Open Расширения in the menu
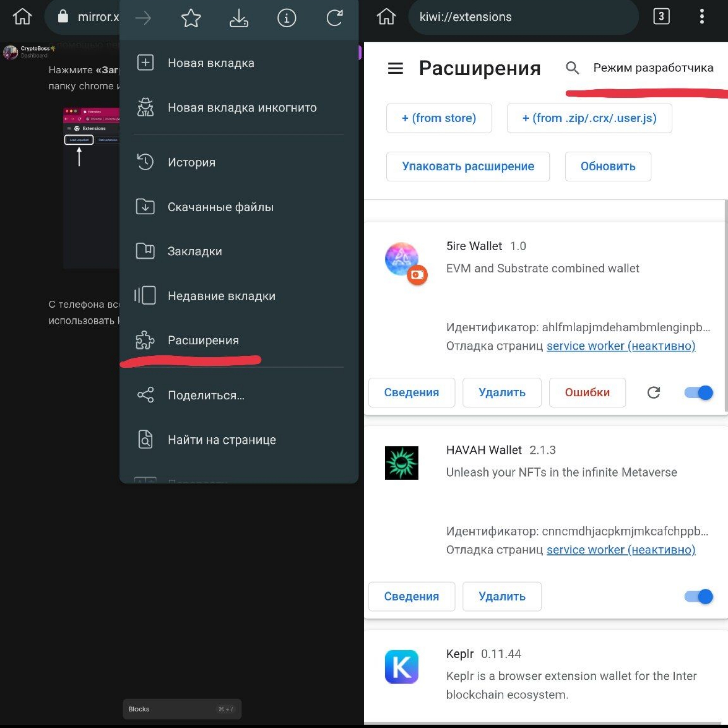 click(x=239, y=340)
